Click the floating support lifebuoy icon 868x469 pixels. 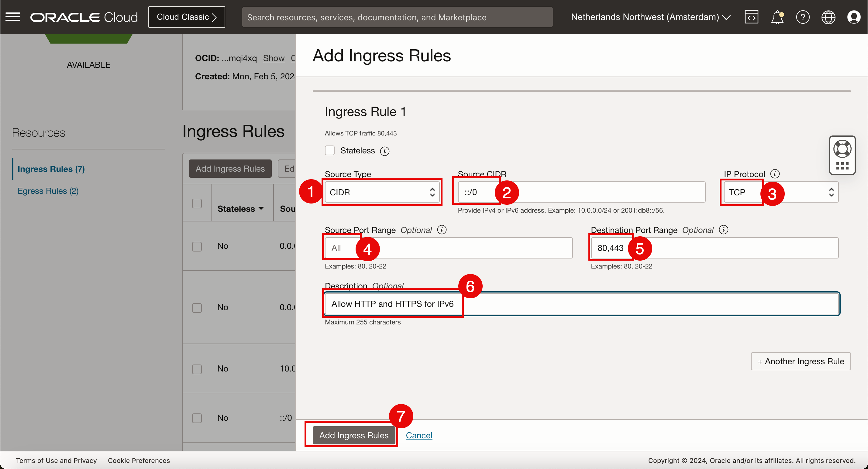click(842, 149)
